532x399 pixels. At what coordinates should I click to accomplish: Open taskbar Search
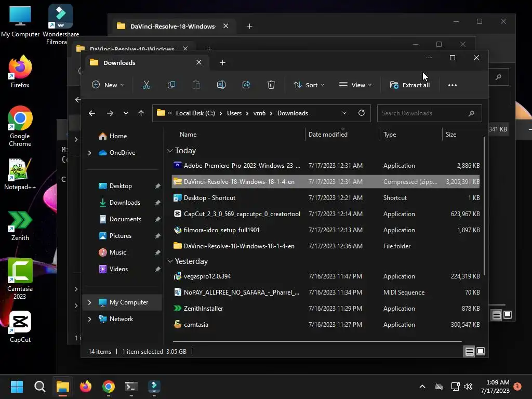point(39,387)
